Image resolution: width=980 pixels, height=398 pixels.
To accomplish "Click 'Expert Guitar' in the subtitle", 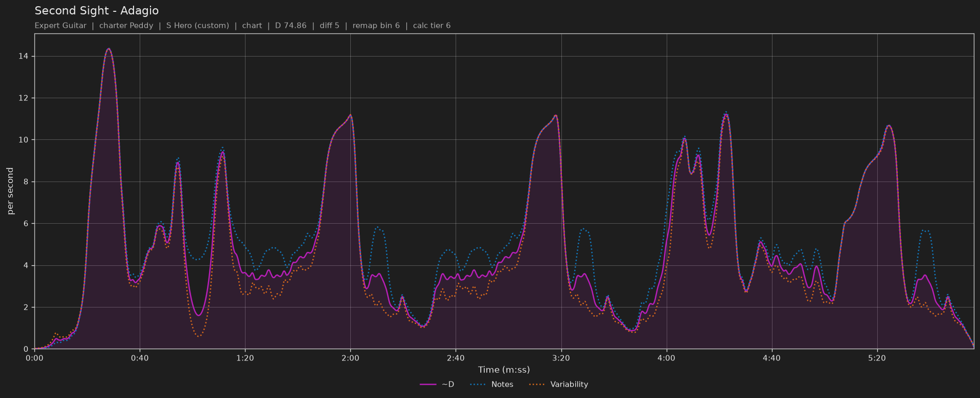I will [x=61, y=25].
